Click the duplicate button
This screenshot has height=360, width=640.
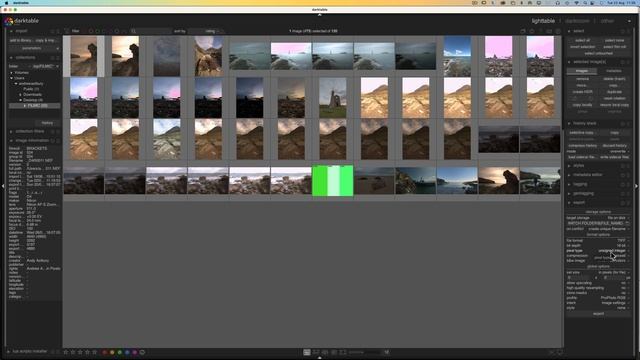pyautogui.click(x=614, y=92)
